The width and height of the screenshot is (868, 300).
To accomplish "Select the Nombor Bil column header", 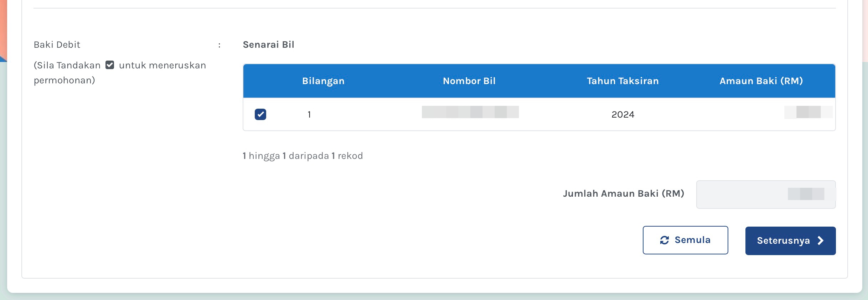I will (469, 81).
